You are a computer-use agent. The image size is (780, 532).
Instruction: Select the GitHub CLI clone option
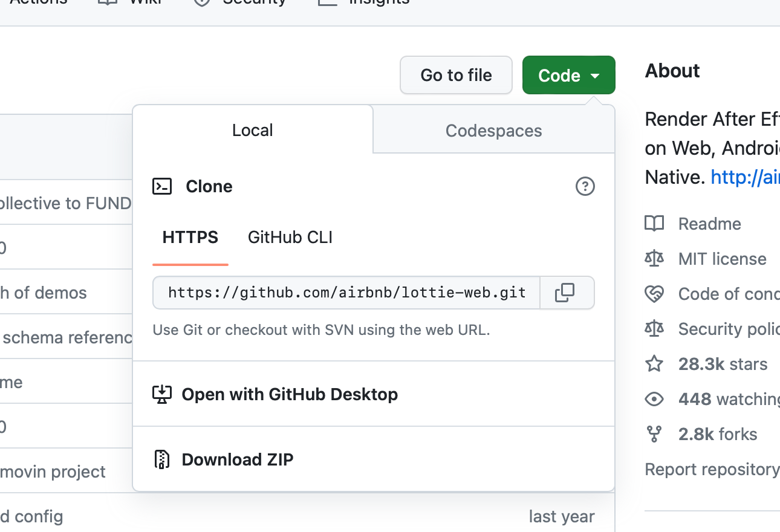tap(290, 238)
